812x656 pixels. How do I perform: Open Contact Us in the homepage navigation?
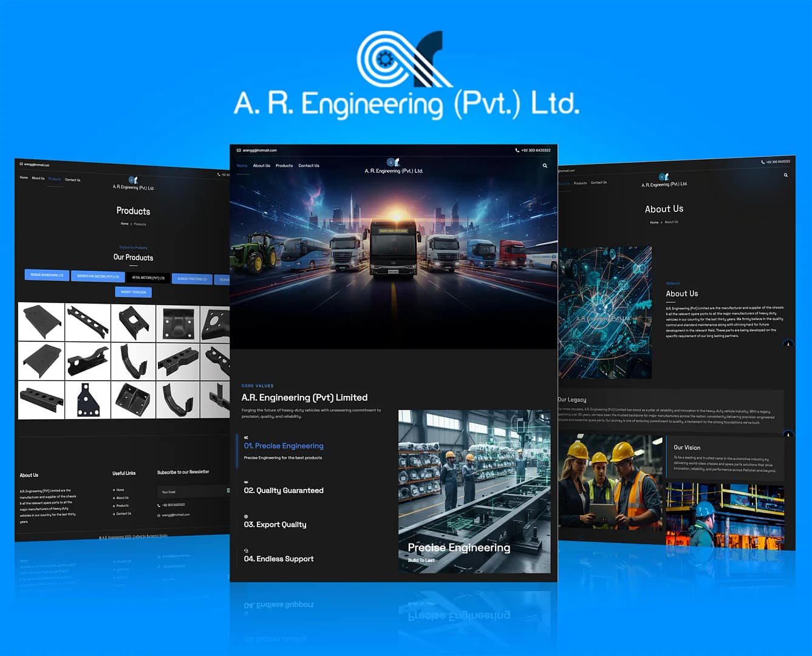[x=309, y=166]
